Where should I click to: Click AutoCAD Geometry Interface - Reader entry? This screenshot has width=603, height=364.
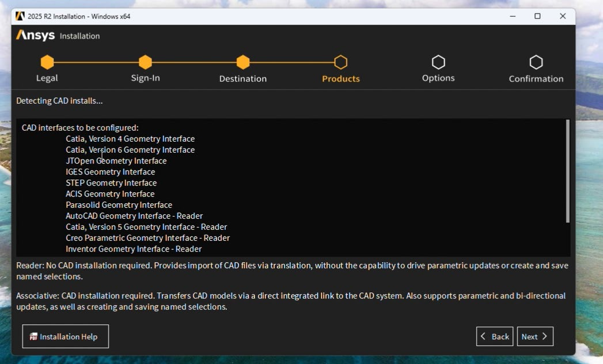(x=134, y=216)
